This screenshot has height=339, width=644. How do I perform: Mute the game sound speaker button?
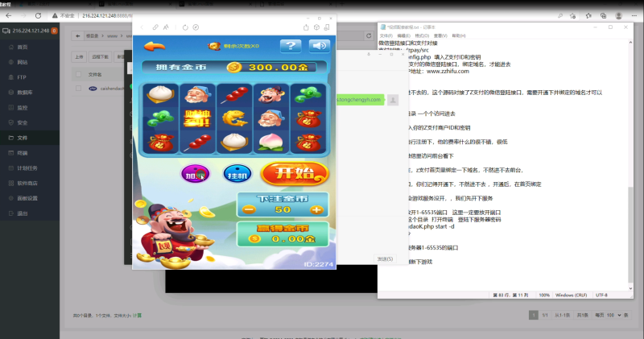tap(319, 46)
